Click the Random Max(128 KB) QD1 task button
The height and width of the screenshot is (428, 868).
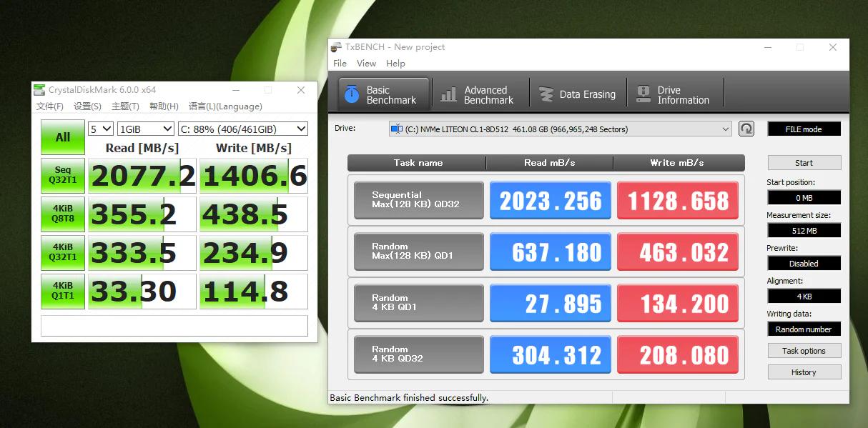tap(418, 252)
